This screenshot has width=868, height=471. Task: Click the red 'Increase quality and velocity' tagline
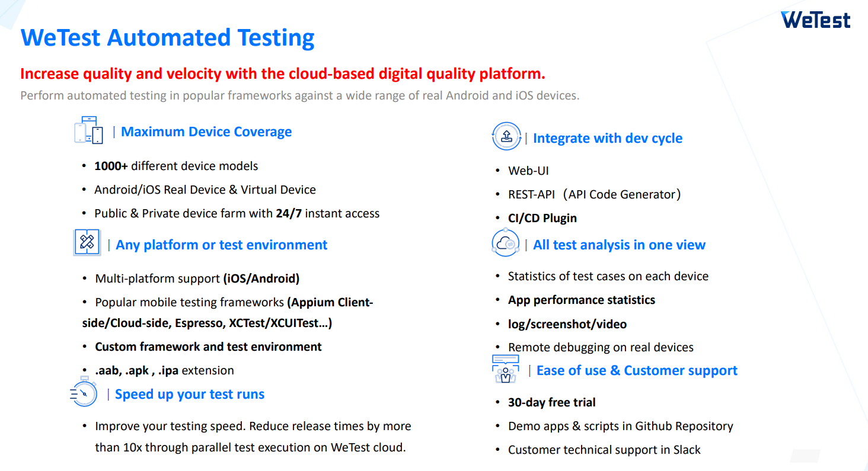[x=283, y=74]
